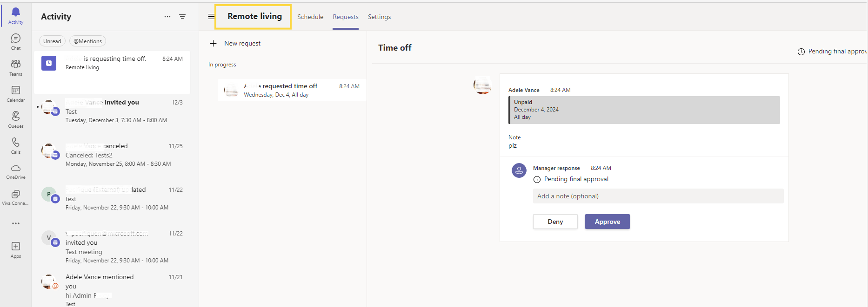Filter activity by @Mentions

(87, 41)
